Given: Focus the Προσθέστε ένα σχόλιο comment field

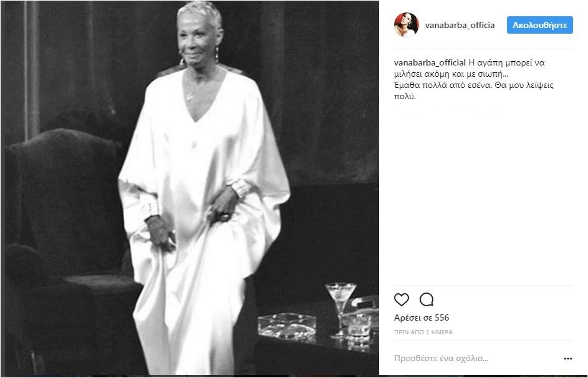Looking at the screenshot, I should pos(476,359).
